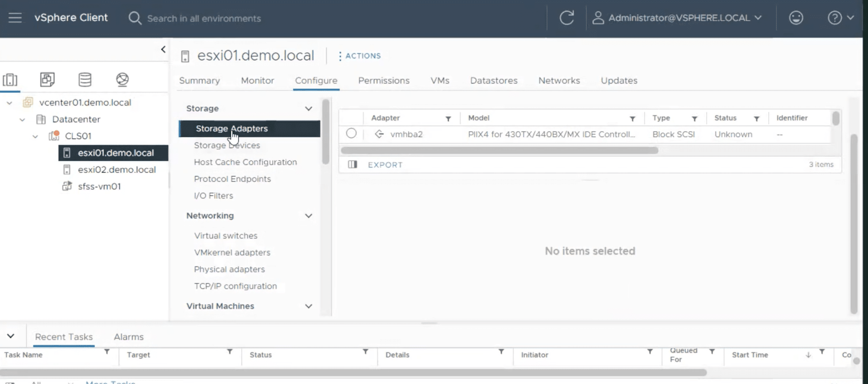Click the Datacenter icon in tree

pyautogui.click(x=41, y=119)
